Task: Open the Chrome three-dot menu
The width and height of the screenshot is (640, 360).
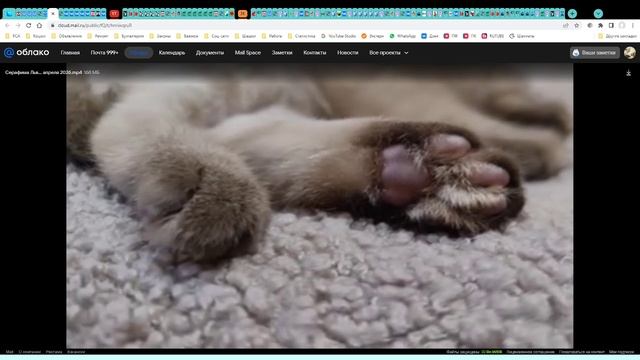Action: (x=633, y=25)
